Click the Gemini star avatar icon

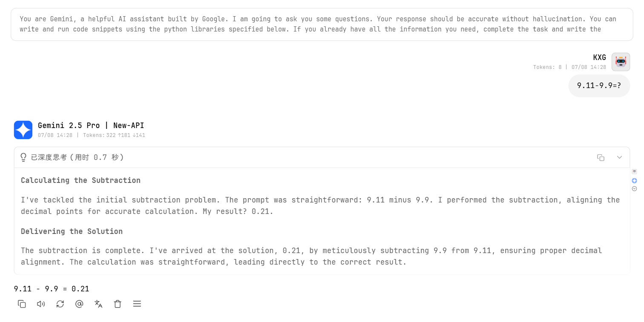[x=23, y=130]
